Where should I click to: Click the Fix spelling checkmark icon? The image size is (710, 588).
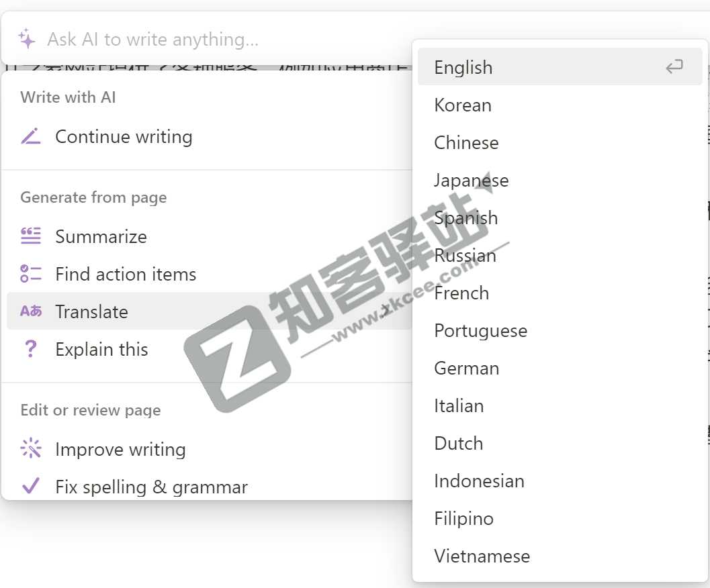tap(31, 487)
